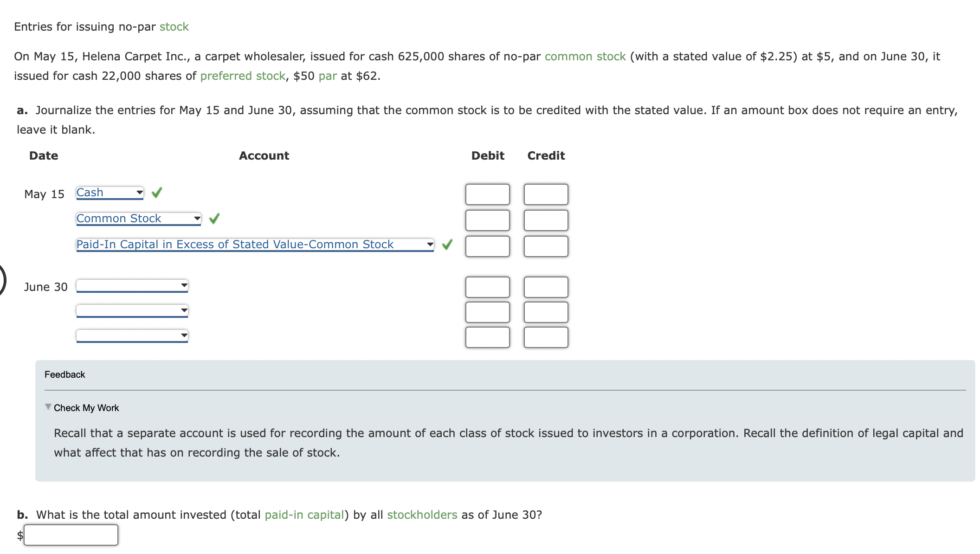Screen dimensions: 980x554
Task: Click the stockholders link in part b
Action: pyautogui.click(x=421, y=514)
